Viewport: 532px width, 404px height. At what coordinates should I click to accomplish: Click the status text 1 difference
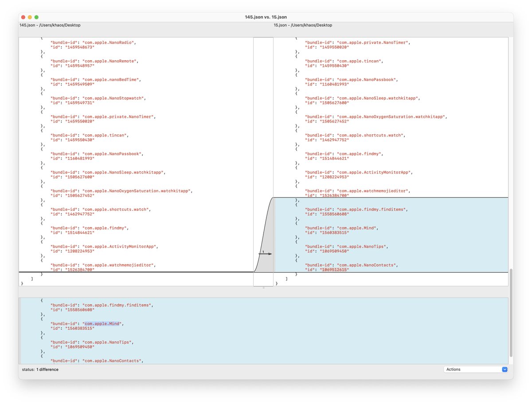pos(47,369)
